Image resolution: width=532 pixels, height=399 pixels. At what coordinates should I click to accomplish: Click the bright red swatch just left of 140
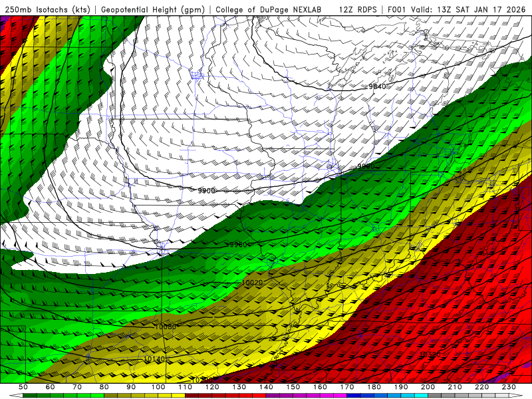click(259, 396)
